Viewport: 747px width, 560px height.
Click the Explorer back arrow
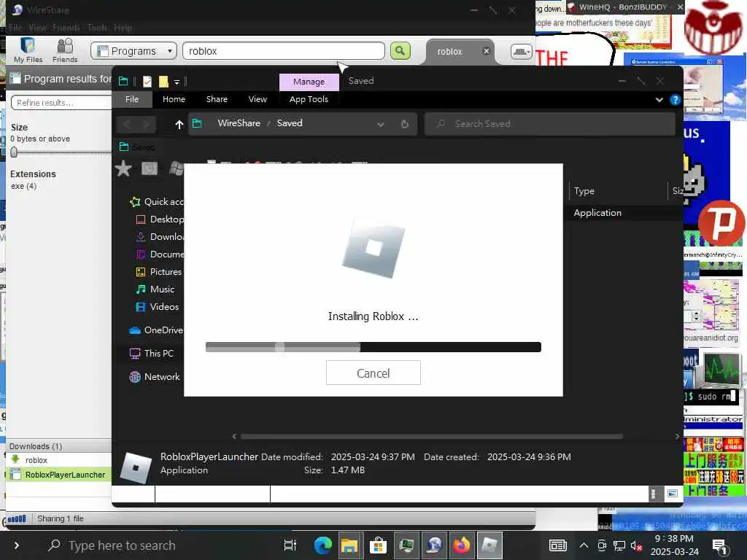127,124
